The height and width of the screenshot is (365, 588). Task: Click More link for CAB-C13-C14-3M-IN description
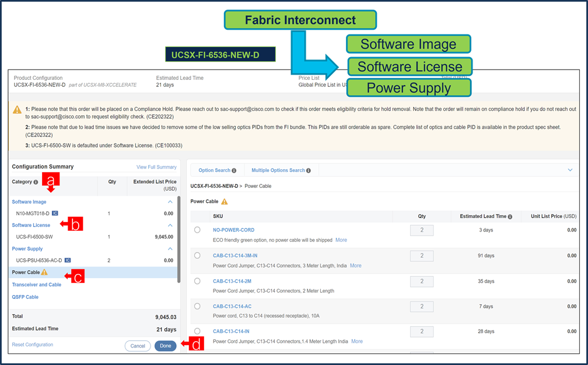pos(355,266)
